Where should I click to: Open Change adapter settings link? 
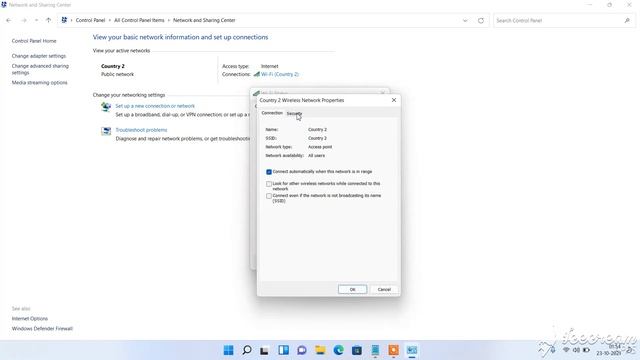point(39,56)
